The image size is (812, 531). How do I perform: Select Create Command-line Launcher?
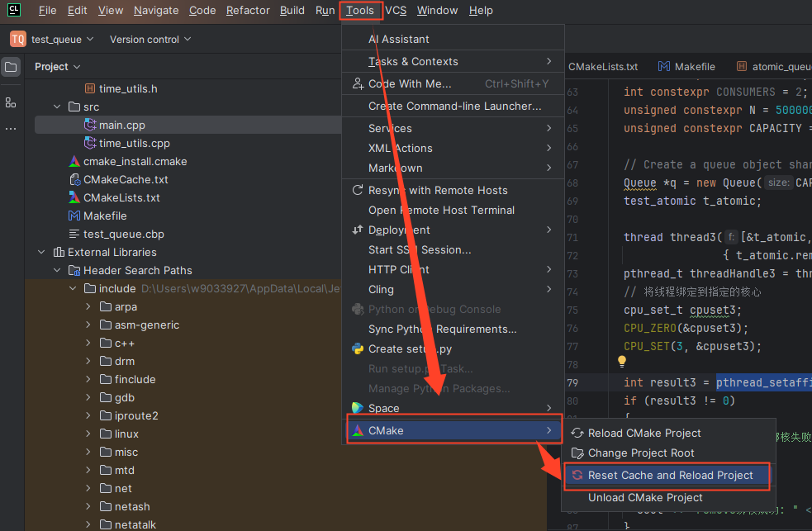pyautogui.click(x=453, y=106)
